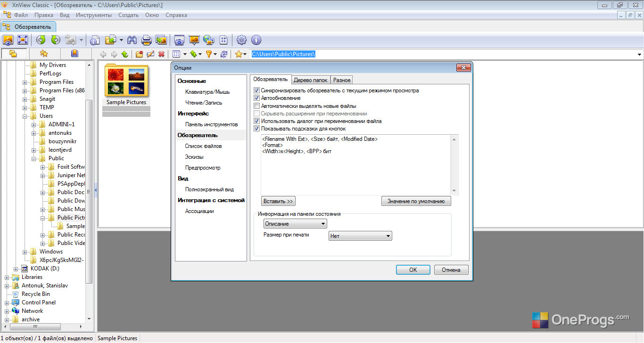Screen dimensions: 644x343
Task: Click the rename file pencil icon
Action: coord(151,54)
